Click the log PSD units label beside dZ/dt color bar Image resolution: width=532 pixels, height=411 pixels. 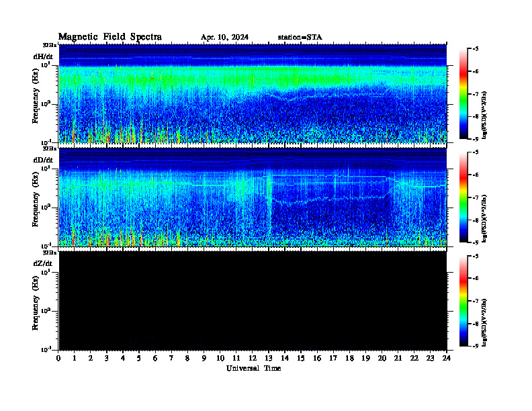tap(484, 322)
